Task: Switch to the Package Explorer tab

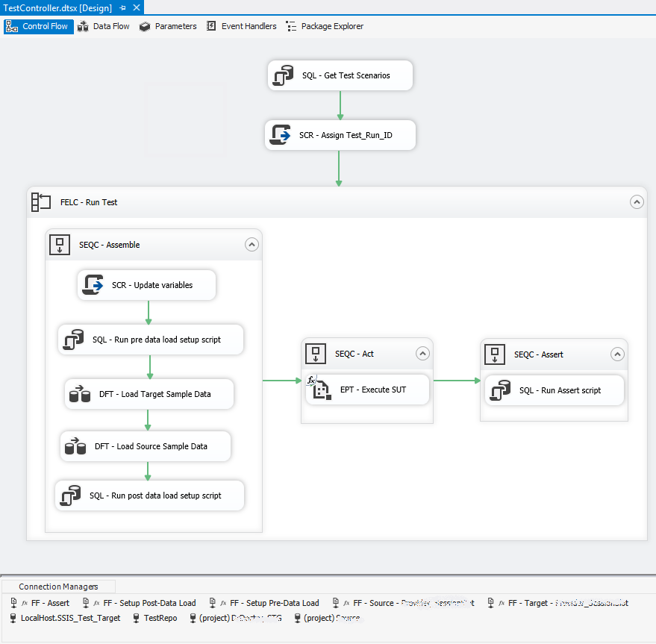Action: point(325,26)
